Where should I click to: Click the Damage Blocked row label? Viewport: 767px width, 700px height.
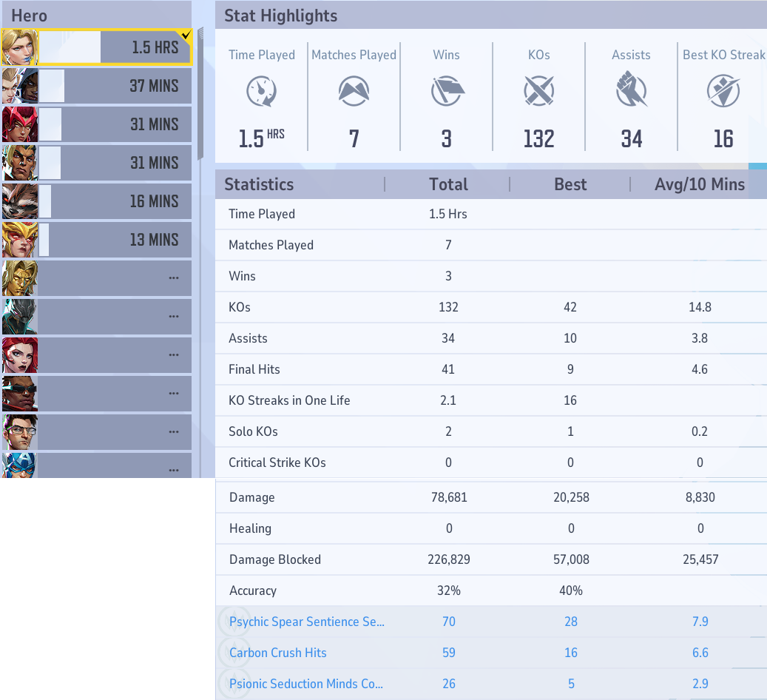click(275, 559)
